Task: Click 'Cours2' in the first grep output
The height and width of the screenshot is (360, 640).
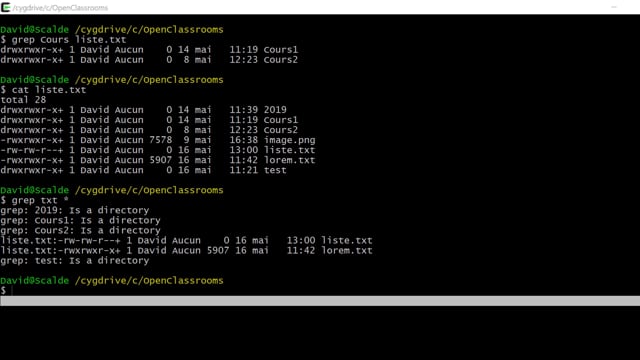Action: click(281, 60)
